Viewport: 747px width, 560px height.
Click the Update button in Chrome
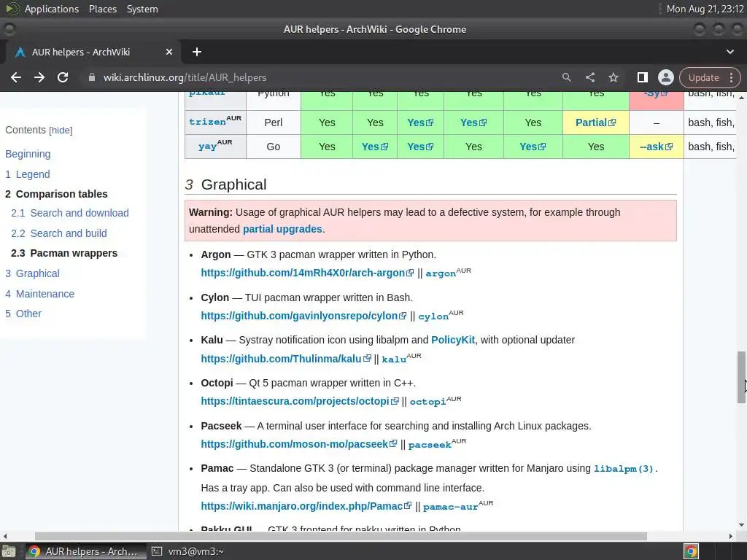click(703, 77)
